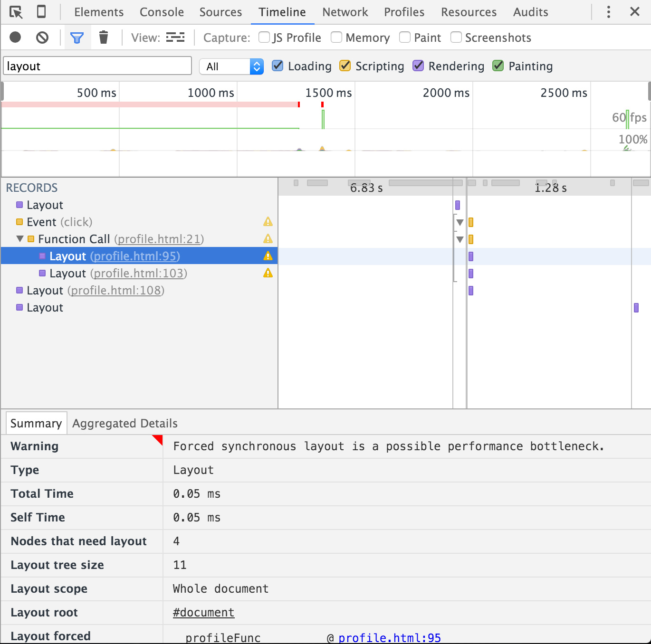Viewport: 651px width, 644px height.
Task: Open the Aggregated Details tab
Action: pyautogui.click(x=125, y=423)
